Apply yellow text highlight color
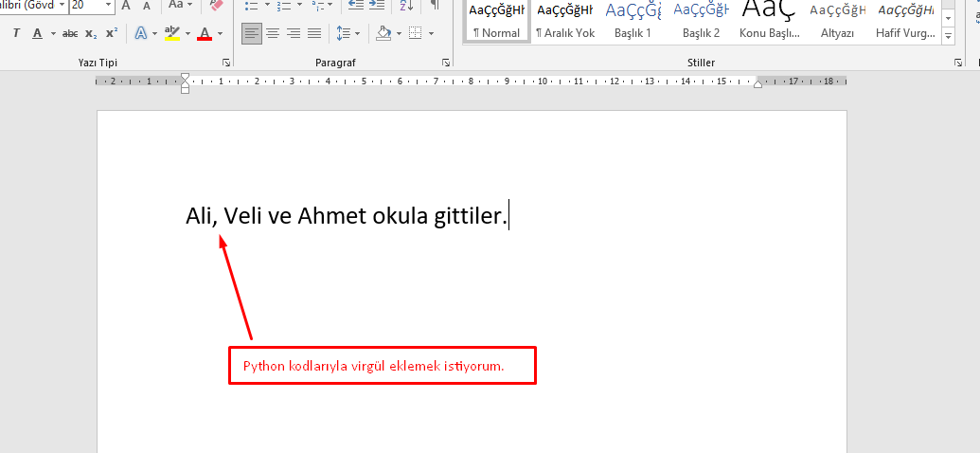This screenshot has width=980, height=453. (x=171, y=33)
